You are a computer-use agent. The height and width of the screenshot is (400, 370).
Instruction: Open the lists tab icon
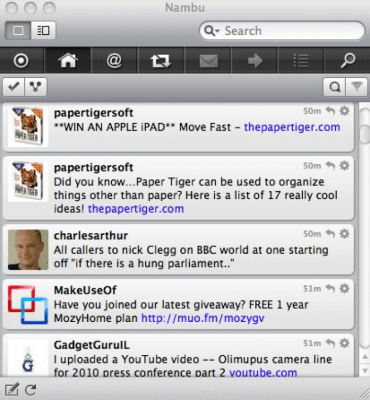click(301, 61)
